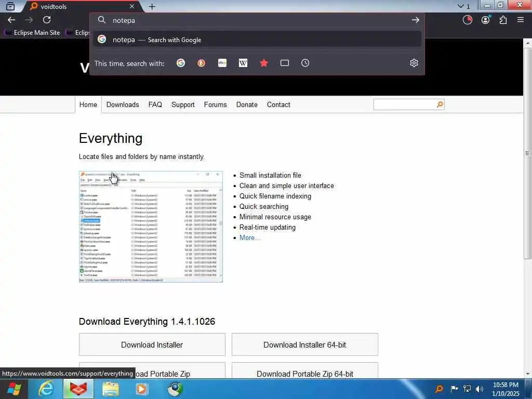The image size is (532, 399).
Task: Select the 'notepa — Search with Google' suggestion
Action: click(257, 39)
